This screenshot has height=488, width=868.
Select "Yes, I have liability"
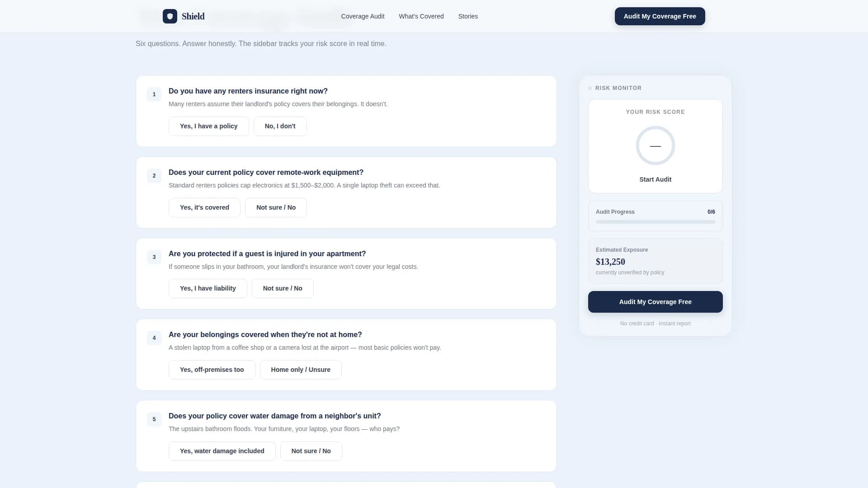(208, 288)
